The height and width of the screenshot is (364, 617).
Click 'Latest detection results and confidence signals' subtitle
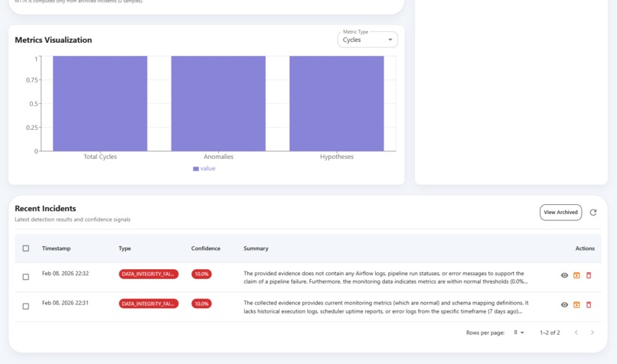[73, 219]
